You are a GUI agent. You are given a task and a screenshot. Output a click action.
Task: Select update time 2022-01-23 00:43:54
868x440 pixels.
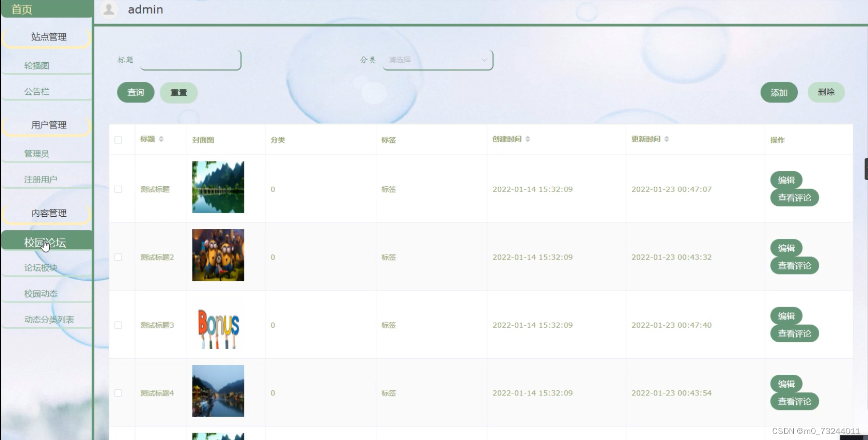[671, 393]
